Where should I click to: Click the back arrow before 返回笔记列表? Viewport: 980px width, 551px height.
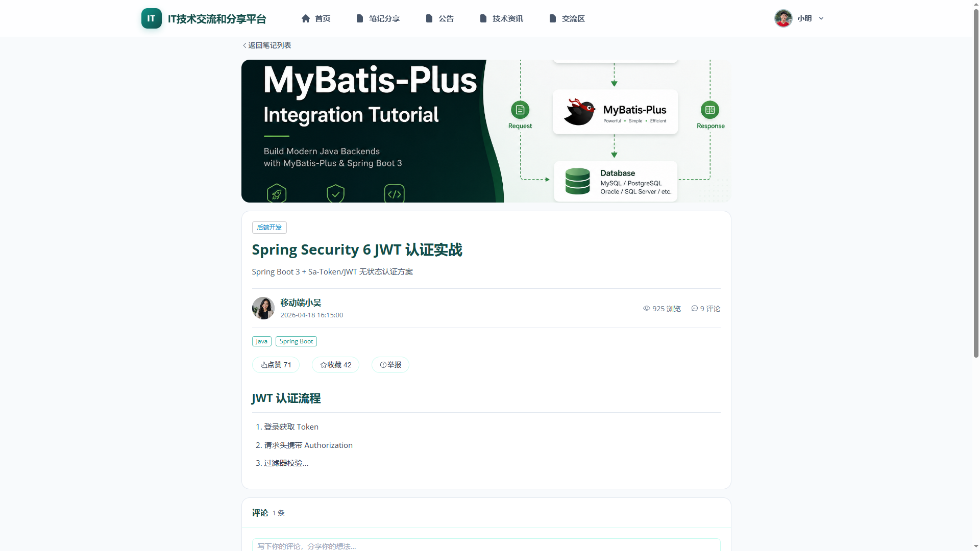coord(244,45)
